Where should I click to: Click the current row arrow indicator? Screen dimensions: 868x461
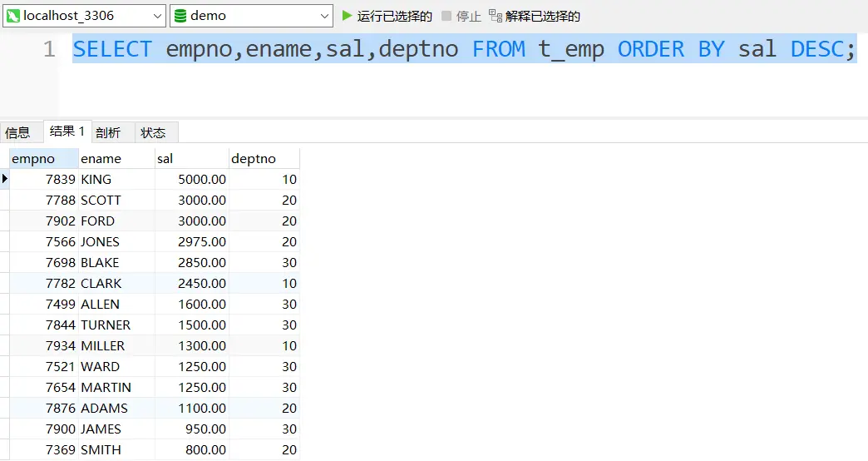pyautogui.click(x=5, y=179)
